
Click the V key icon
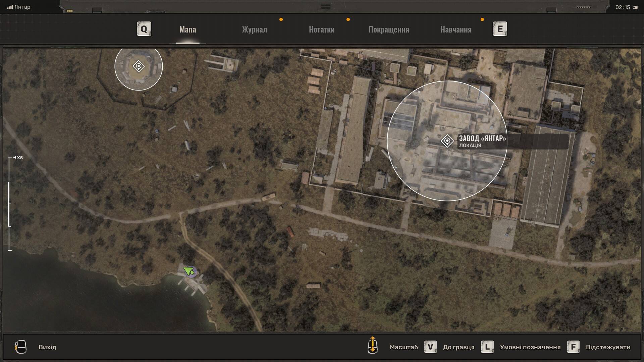[x=430, y=347]
